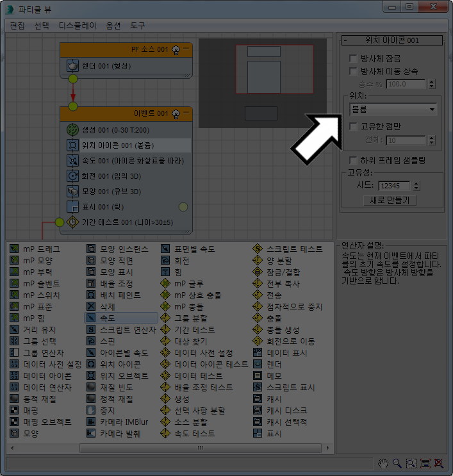Viewport: 453px width, 476px height.
Task: Pick the 데이터 표시 operator icon
Action: coord(257,353)
